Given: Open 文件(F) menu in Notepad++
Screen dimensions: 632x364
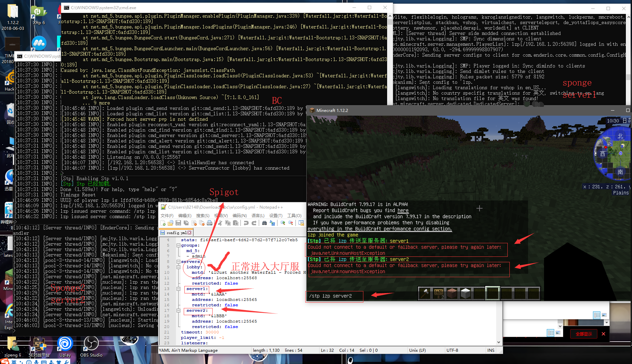Looking at the screenshot, I should (167, 215).
